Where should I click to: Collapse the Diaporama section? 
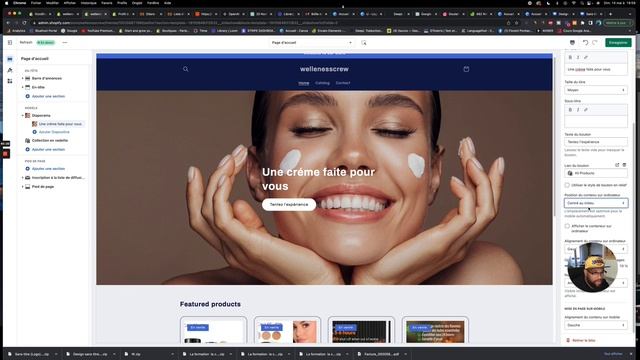(x=22, y=116)
